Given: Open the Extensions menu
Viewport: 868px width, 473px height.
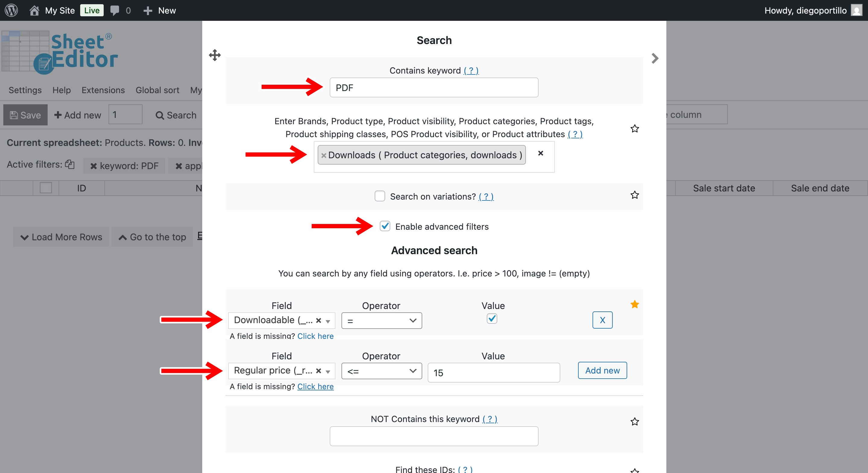Looking at the screenshot, I should [x=103, y=90].
